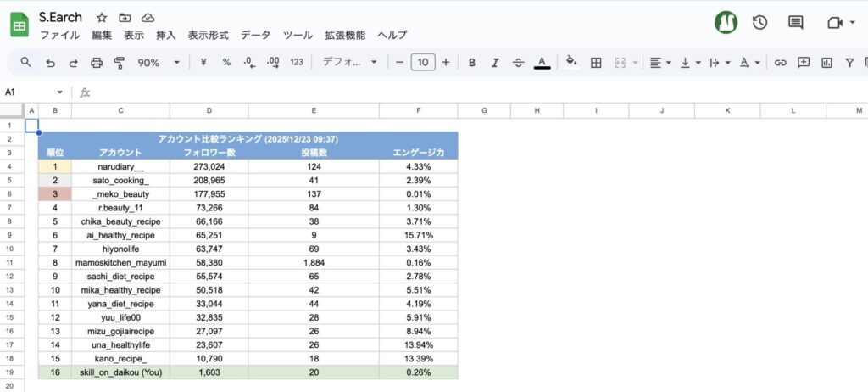Expand the font family dropdown
Screen dimensions: 868x392
pyautogui.click(x=349, y=63)
